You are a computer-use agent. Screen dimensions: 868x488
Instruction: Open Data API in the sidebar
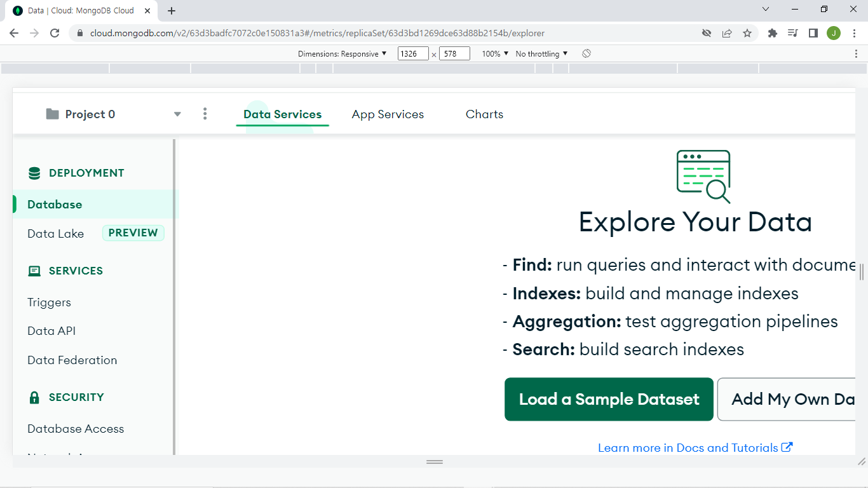click(51, 331)
